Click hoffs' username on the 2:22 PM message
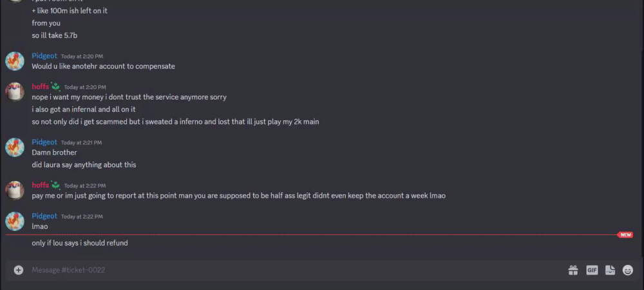The width and height of the screenshot is (644, 290). [40, 185]
